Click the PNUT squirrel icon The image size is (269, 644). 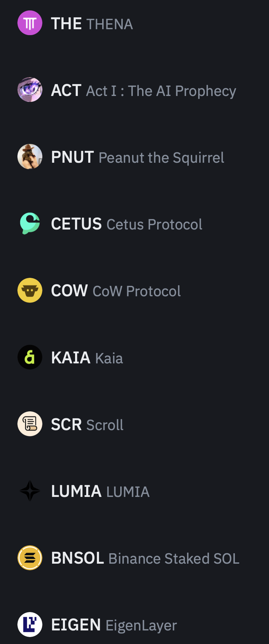[x=30, y=156]
